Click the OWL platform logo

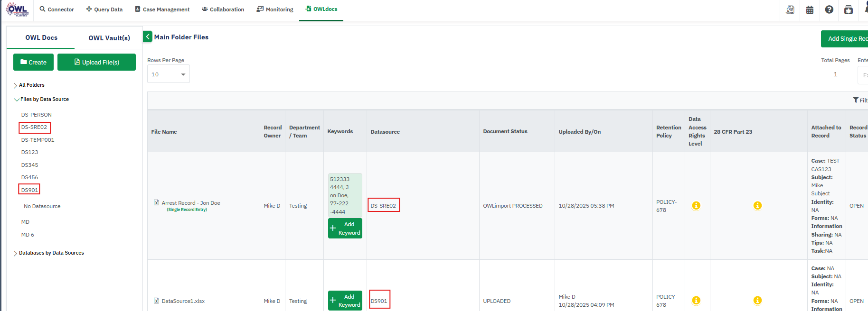coord(18,9)
